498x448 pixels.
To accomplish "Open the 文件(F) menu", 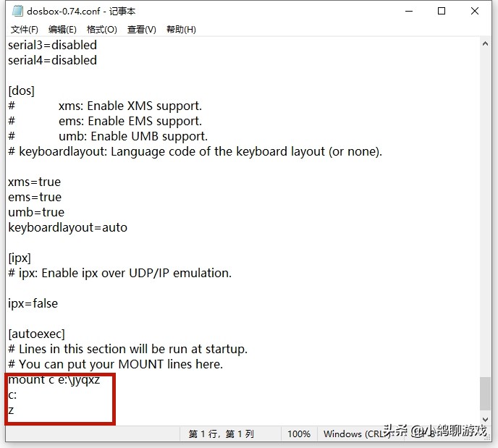I will (x=25, y=30).
